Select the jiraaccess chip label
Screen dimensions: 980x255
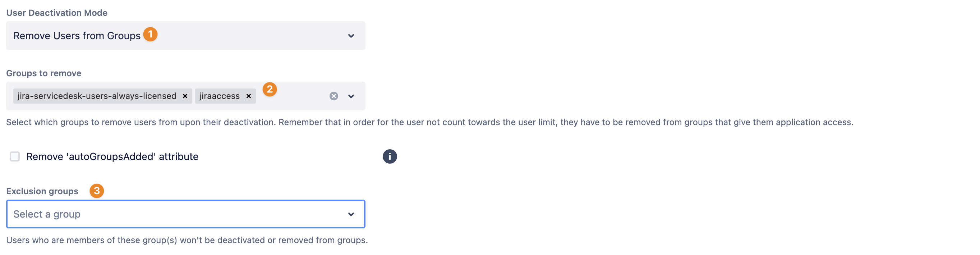click(220, 96)
